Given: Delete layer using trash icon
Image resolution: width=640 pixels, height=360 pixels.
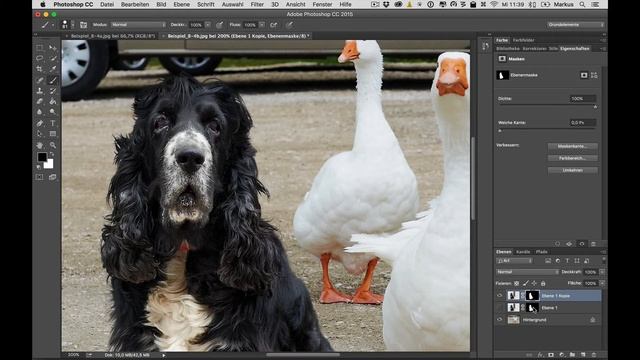Looking at the screenshot, I should click(x=594, y=355).
